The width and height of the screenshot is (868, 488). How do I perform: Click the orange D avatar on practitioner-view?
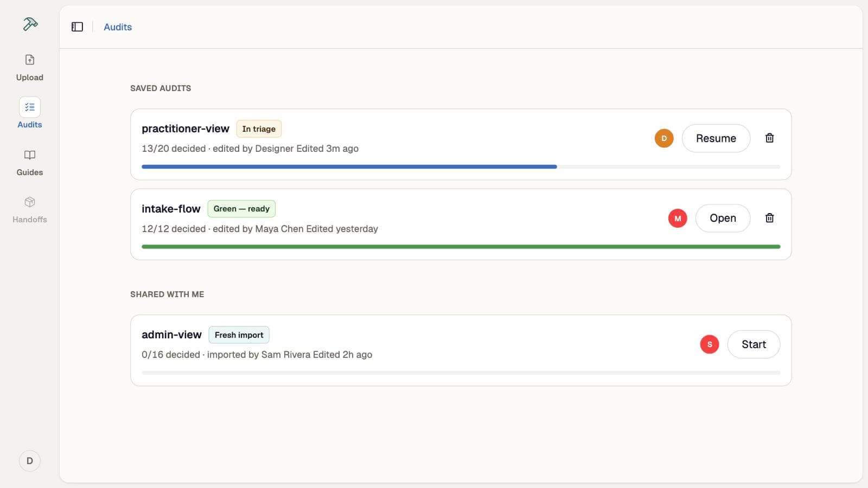coord(664,138)
